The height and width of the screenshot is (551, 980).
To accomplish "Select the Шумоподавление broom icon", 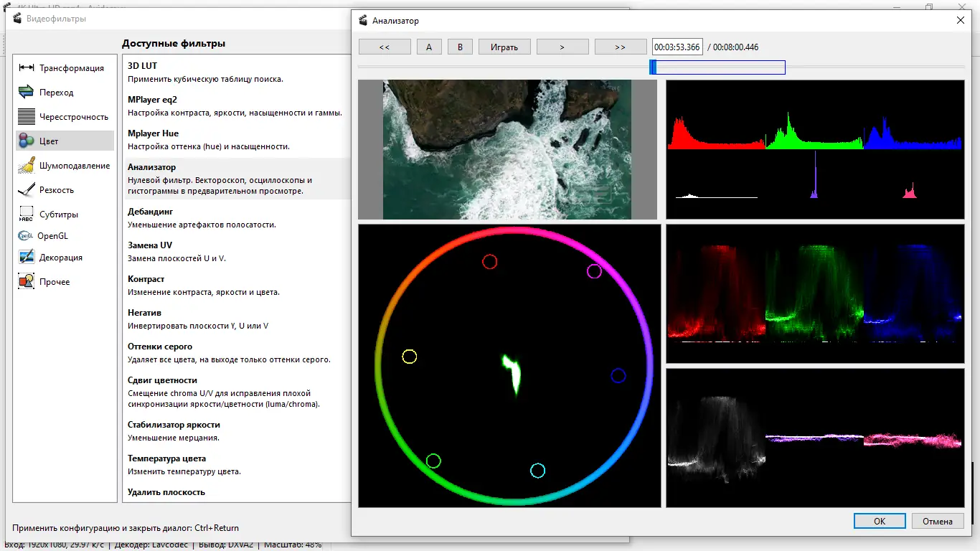I will tap(27, 166).
